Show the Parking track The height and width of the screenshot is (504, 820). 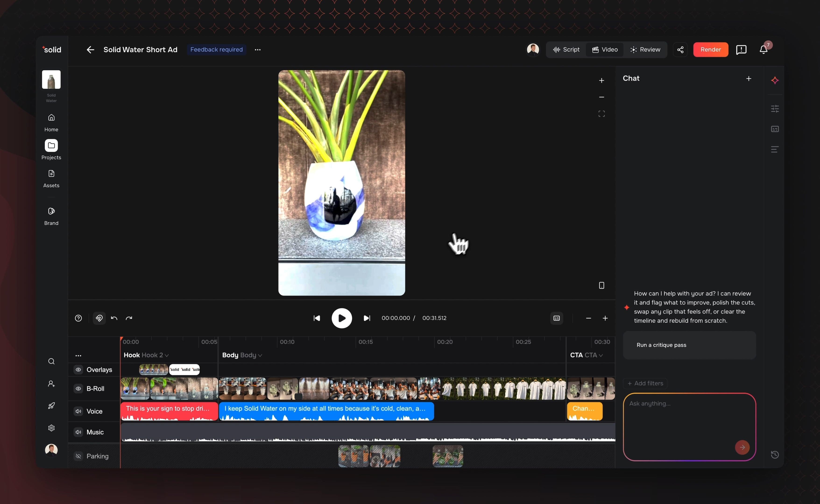(78, 456)
